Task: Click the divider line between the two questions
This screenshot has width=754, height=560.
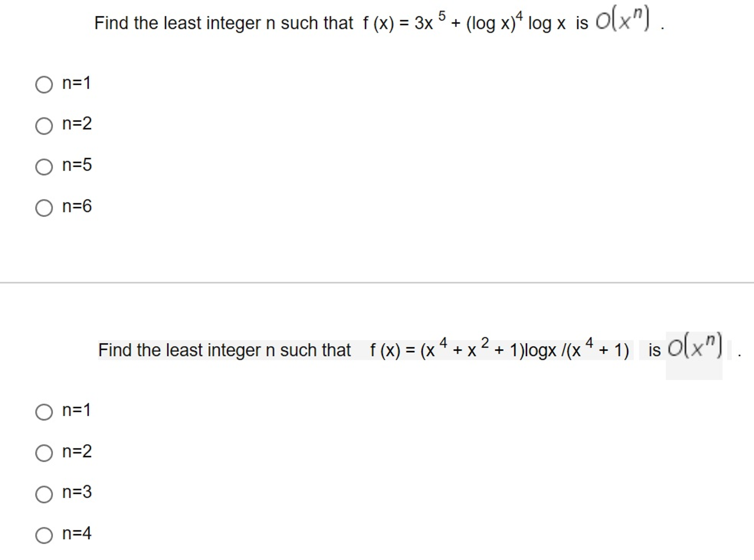Action: (x=377, y=281)
